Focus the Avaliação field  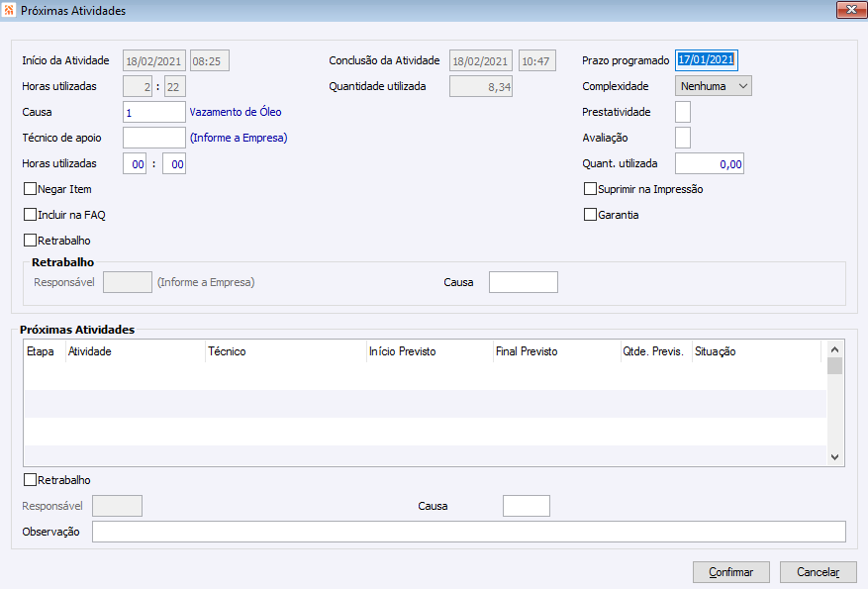pos(683,138)
